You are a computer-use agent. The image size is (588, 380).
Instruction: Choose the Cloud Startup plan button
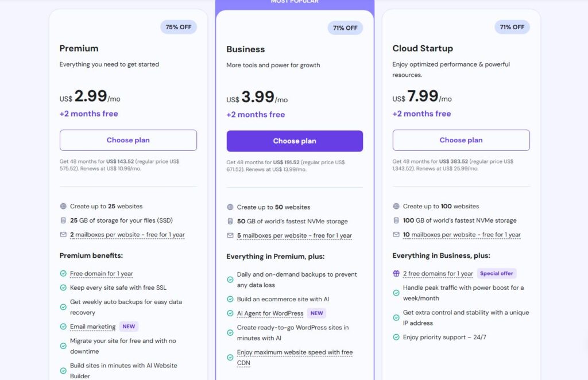pos(461,140)
